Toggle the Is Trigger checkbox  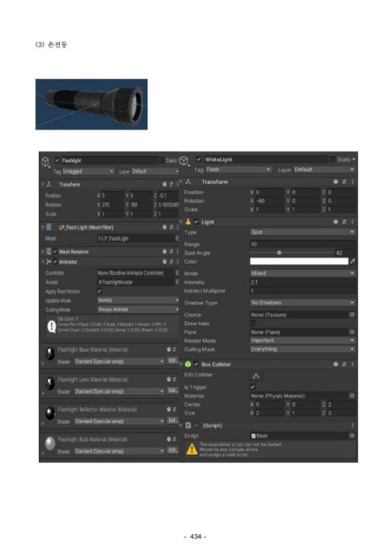coord(253,387)
